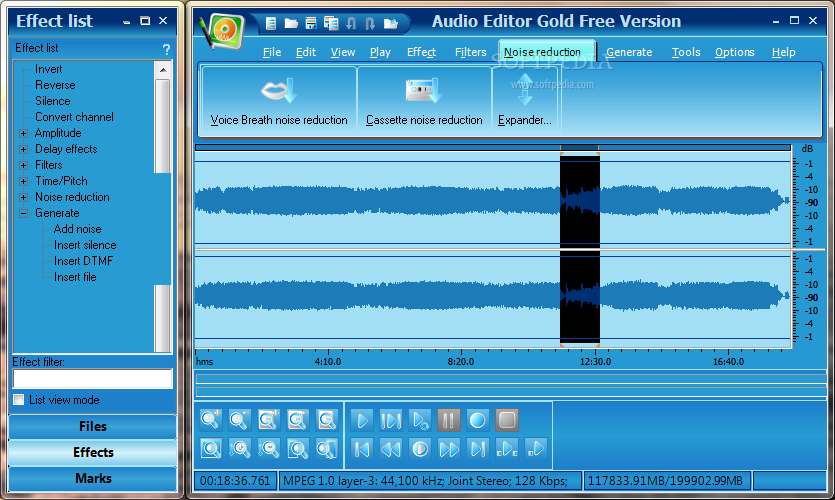
Task: Stop playback with the square Stop button
Action: point(506,421)
